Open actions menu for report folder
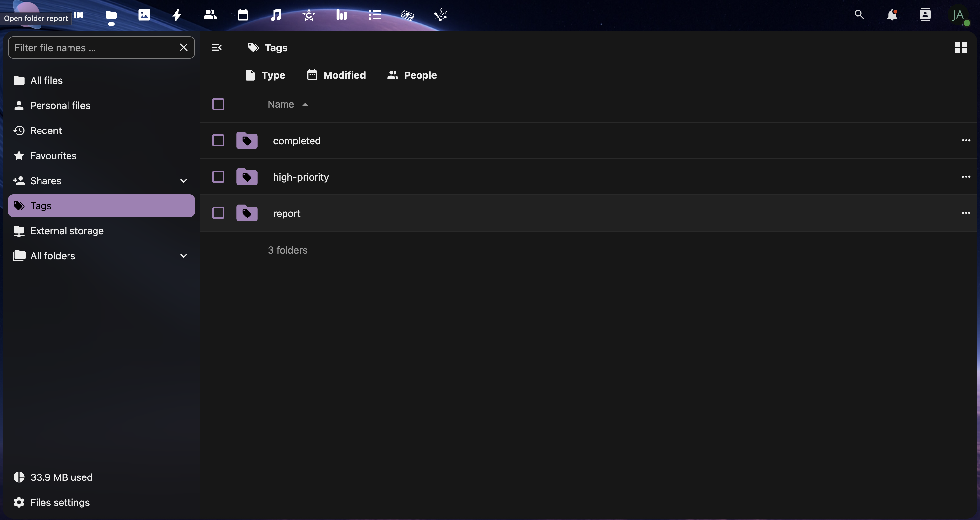This screenshot has height=520, width=980. click(x=966, y=213)
